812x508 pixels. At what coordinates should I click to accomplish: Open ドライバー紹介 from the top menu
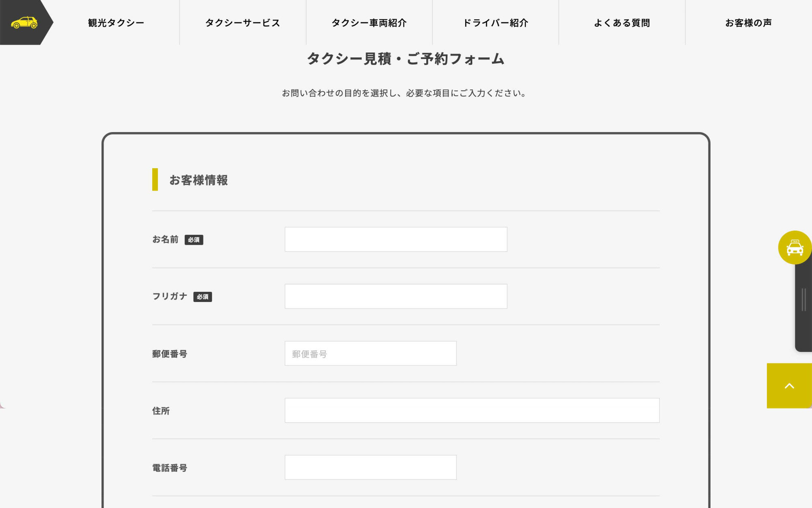(496, 23)
